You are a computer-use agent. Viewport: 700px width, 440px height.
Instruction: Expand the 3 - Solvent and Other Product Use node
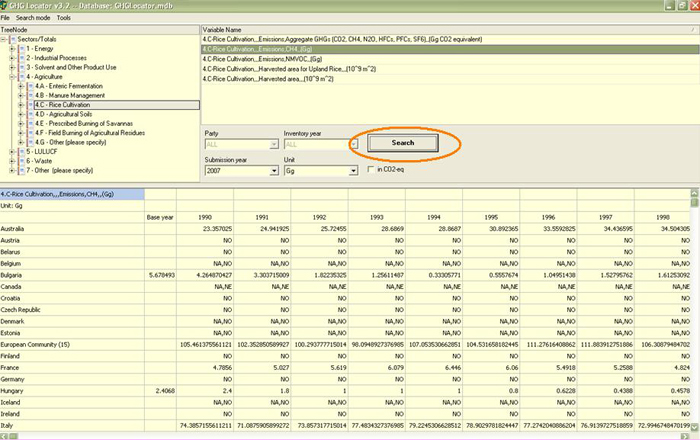[x=12, y=67]
